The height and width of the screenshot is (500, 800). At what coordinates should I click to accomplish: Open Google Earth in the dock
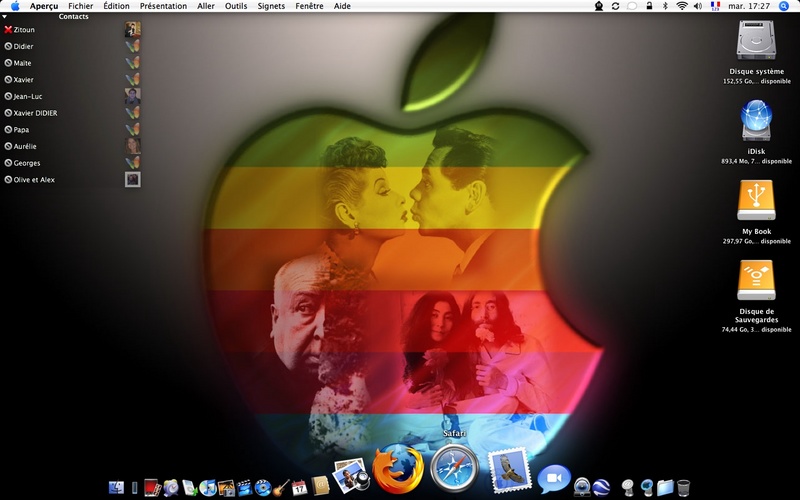pyautogui.click(x=601, y=487)
